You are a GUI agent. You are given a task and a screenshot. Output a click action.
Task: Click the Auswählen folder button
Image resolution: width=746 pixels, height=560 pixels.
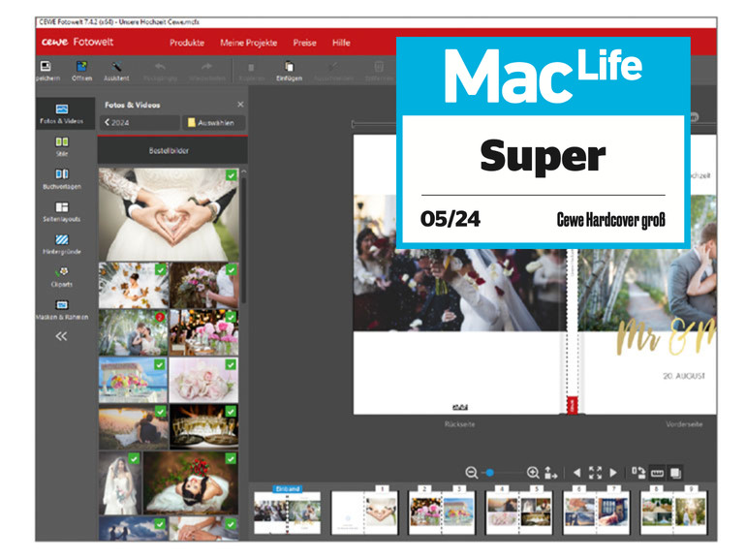pyautogui.click(x=213, y=122)
